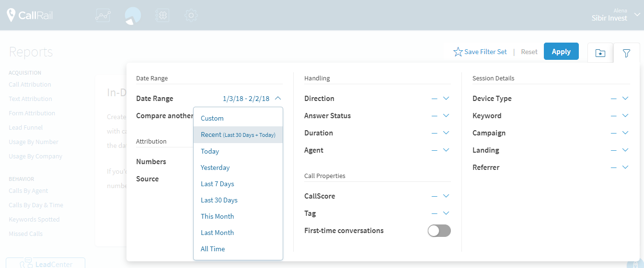Screen dimensions: 644x268
Task: Open the saved filter sets folder icon
Action: click(600, 53)
